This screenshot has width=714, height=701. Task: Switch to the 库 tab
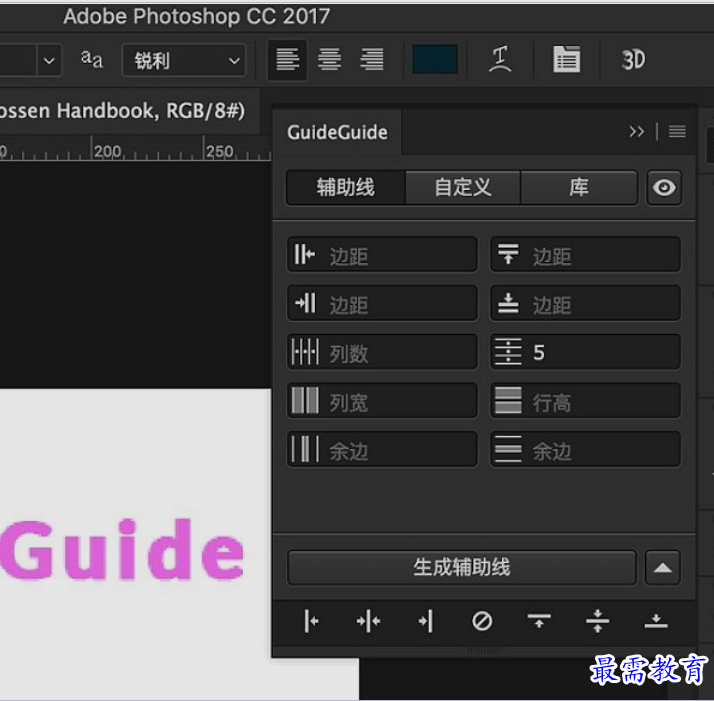(x=579, y=188)
